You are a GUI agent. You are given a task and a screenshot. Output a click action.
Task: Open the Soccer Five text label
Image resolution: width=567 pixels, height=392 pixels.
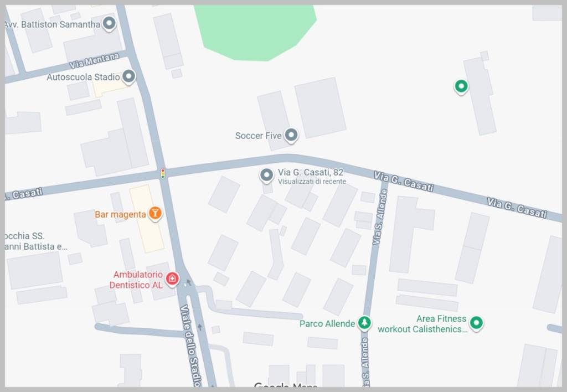[258, 136]
